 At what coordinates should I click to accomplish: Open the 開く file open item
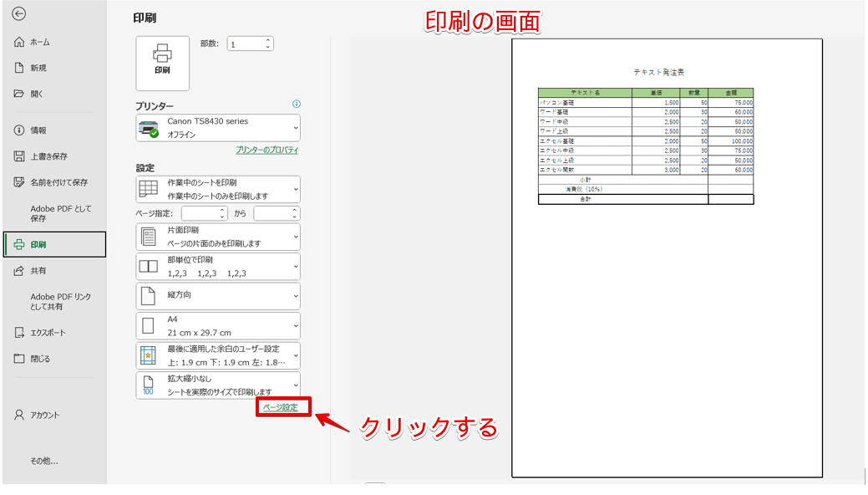point(38,94)
